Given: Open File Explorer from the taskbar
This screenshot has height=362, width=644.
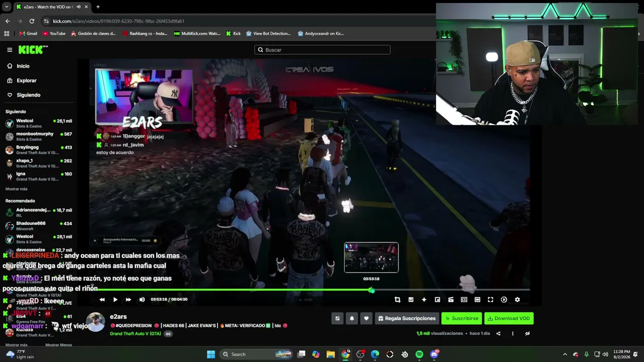Looking at the screenshot, I should click(331, 354).
